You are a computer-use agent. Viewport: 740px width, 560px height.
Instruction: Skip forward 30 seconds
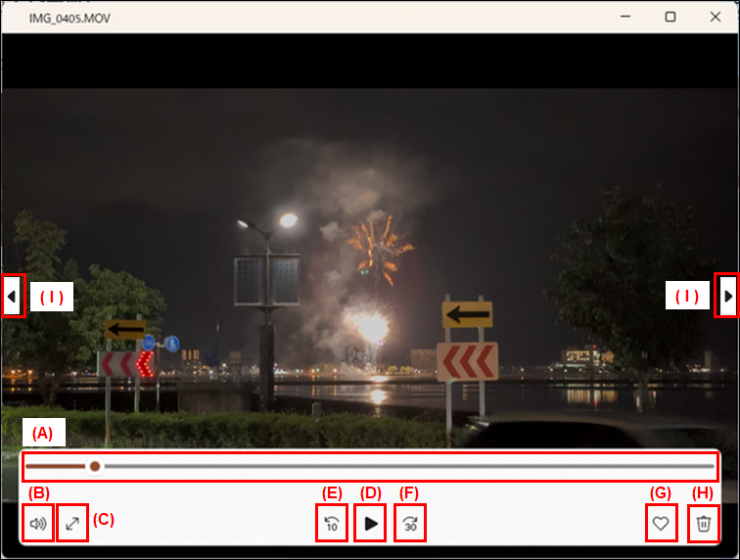click(410, 524)
